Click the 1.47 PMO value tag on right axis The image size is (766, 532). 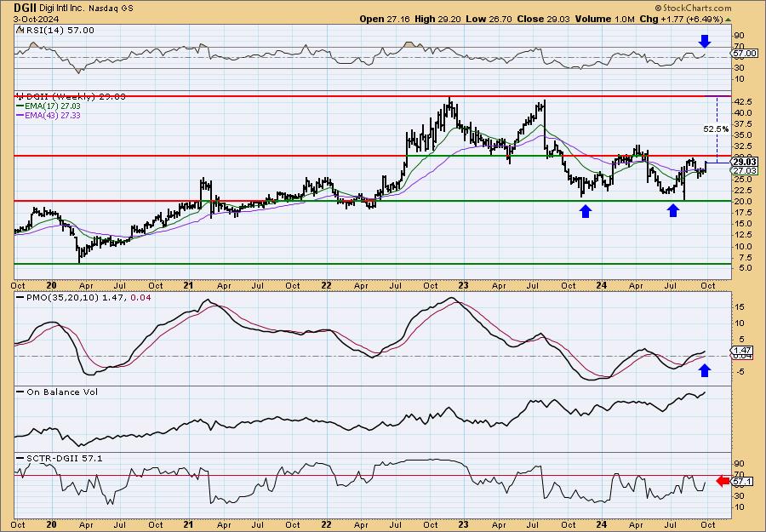point(744,351)
